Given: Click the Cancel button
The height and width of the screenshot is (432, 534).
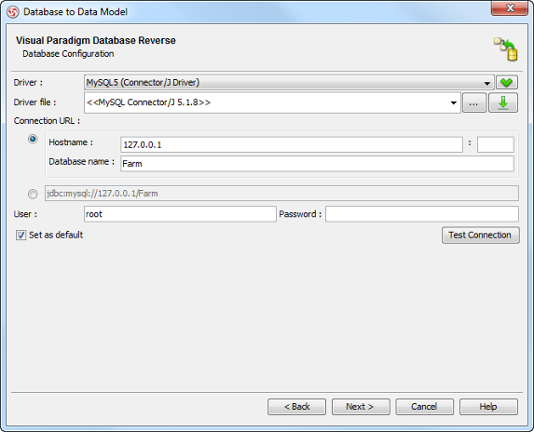Looking at the screenshot, I should 425,407.
